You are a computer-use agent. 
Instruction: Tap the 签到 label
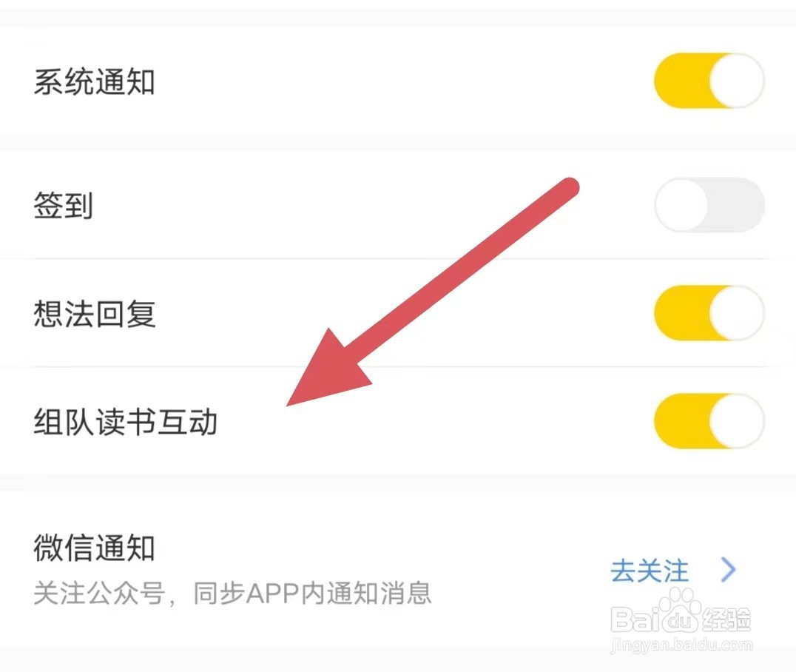(x=64, y=206)
